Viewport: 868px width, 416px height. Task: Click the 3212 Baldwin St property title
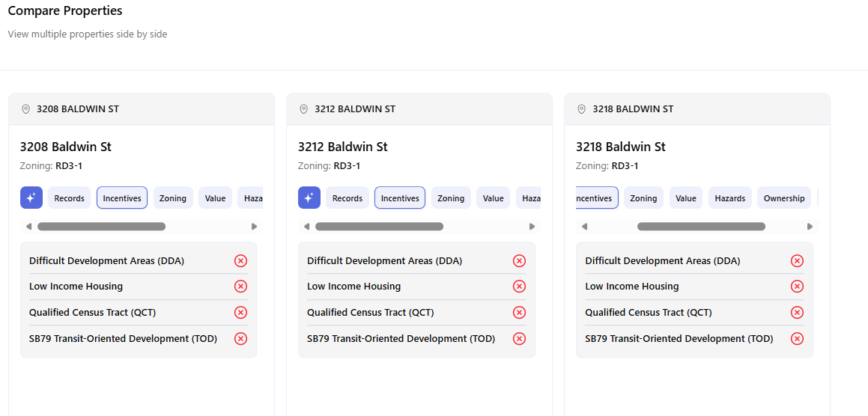[x=343, y=147]
